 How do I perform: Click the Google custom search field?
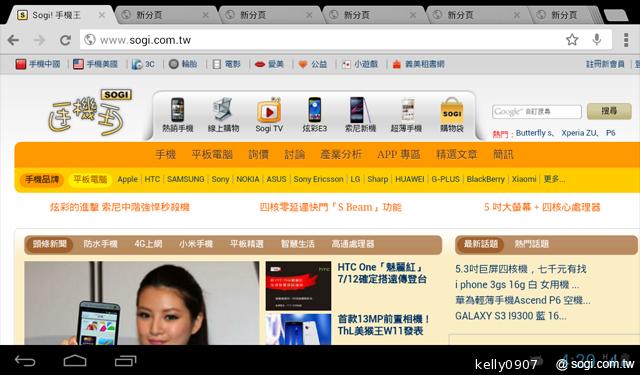[x=537, y=111]
